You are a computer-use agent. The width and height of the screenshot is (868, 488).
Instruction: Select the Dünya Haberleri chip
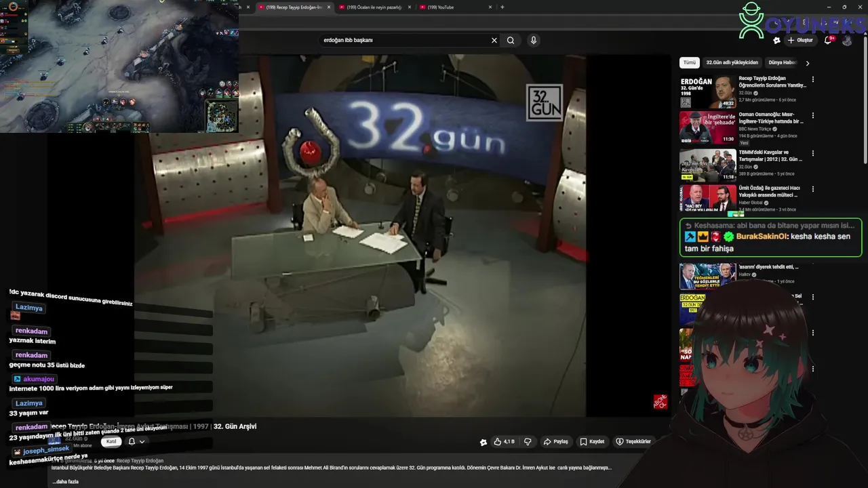[782, 62]
